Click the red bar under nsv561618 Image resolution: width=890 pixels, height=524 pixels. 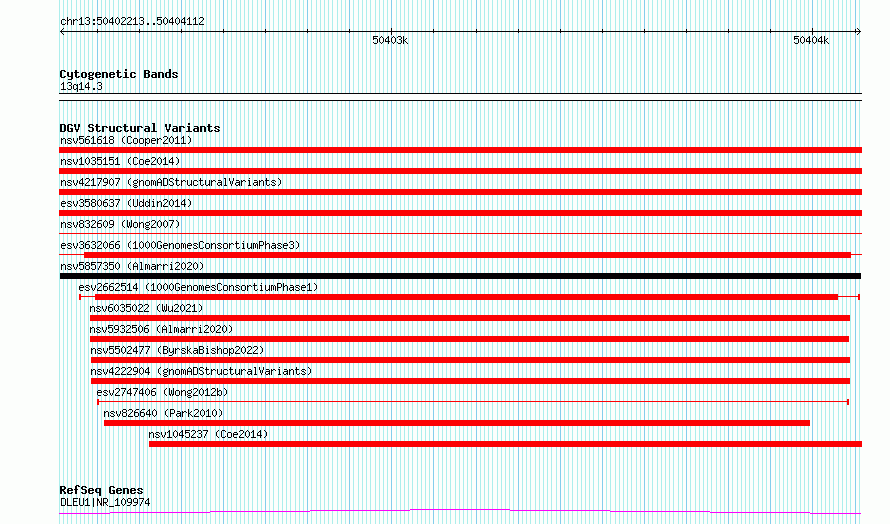coord(460,150)
